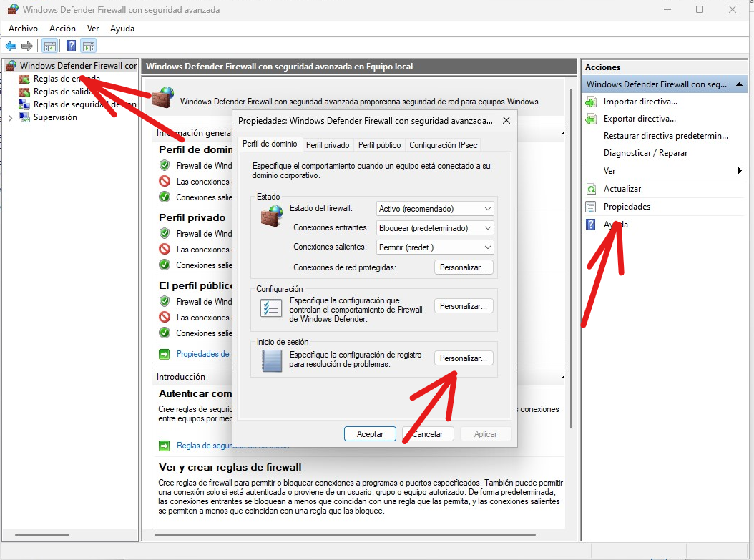Click the Propiedades icon in Acciones pane
754x560 pixels.
tap(591, 207)
